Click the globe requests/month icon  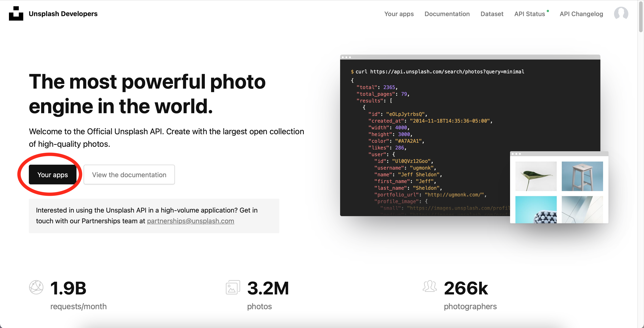coord(36,287)
